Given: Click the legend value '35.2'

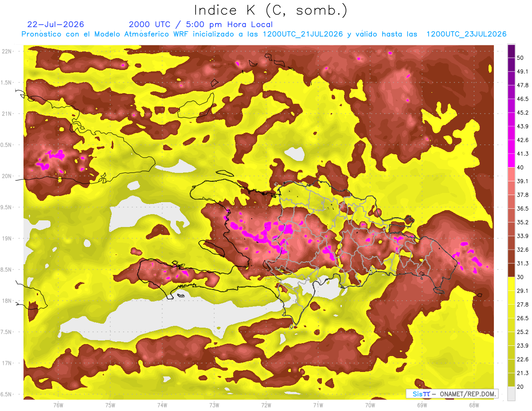Looking at the screenshot, I should coord(522,222).
